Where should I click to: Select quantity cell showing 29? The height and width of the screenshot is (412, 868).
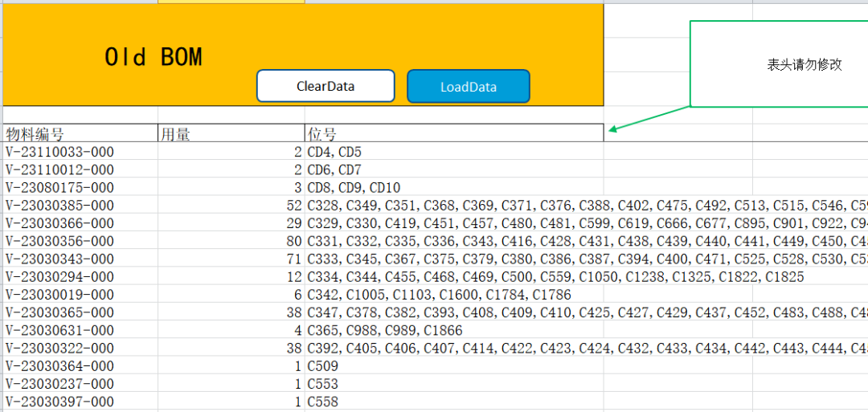pyautogui.click(x=231, y=223)
